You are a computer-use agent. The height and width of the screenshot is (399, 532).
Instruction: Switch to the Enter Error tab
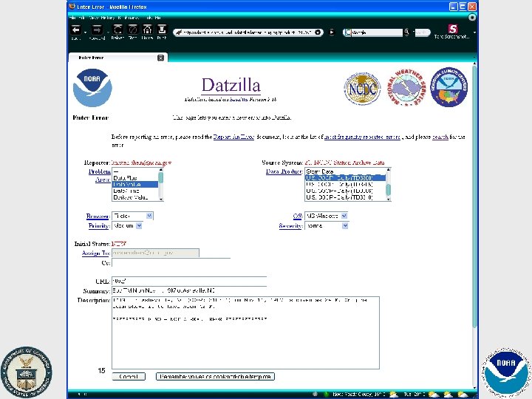coord(117,58)
